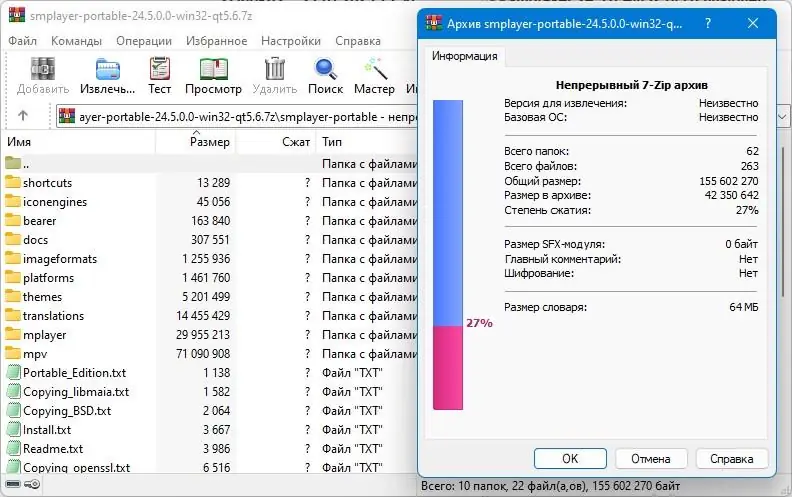
Task: Click the Readme.txt file icon
Action: (14, 449)
